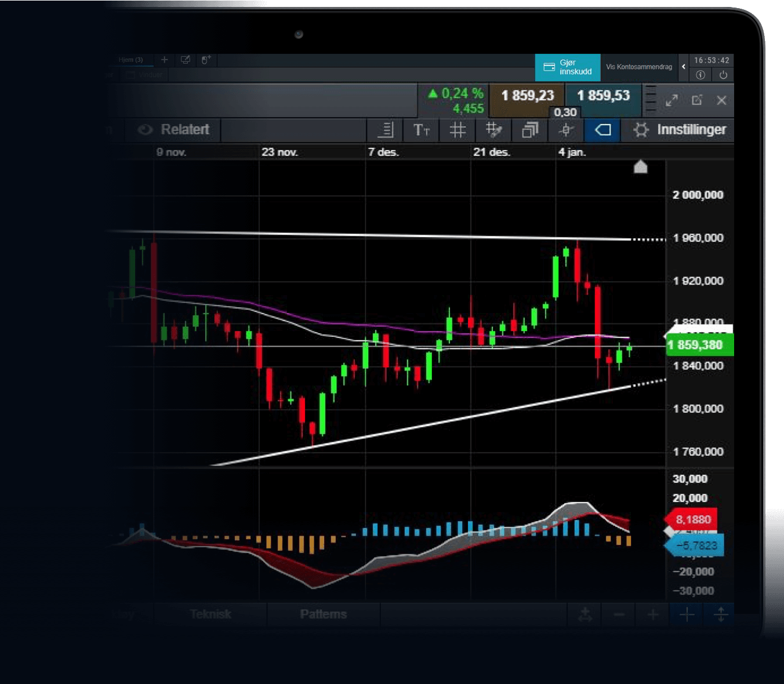Open the Patterns tab
This screenshot has height=684, width=784.
pos(323,614)
